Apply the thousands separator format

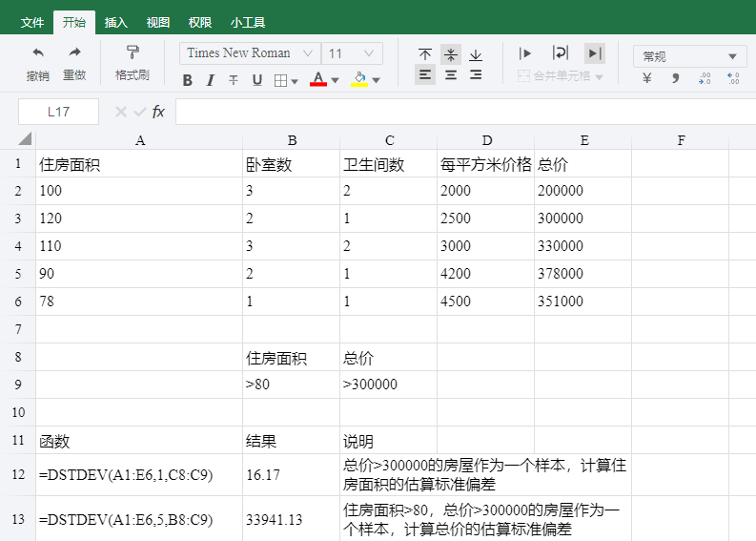676,77
